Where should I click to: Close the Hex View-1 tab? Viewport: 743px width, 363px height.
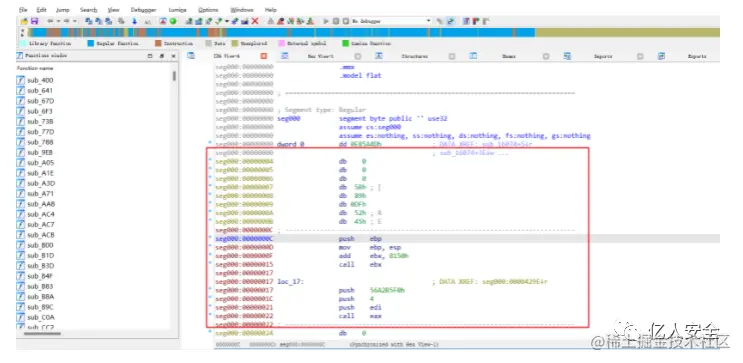358,56
